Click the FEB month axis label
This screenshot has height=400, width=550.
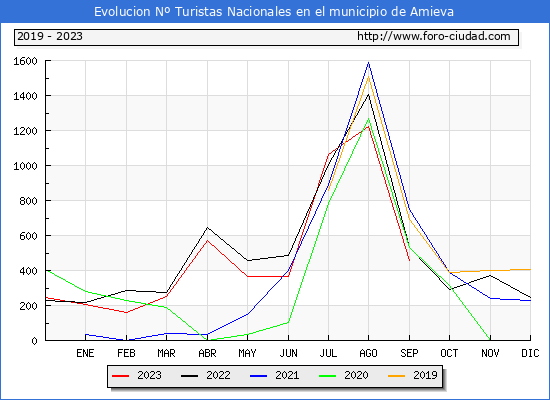click(x=126, y=353)
